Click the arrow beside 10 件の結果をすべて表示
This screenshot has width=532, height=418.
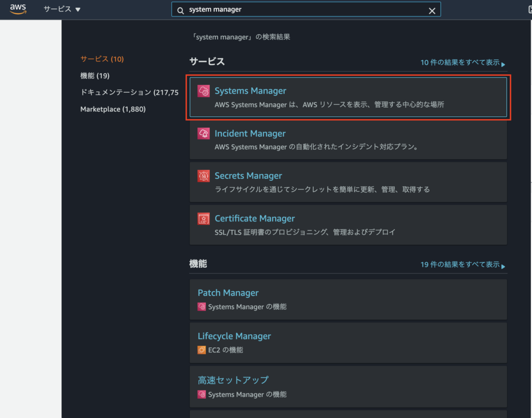[x=503, y=64]
